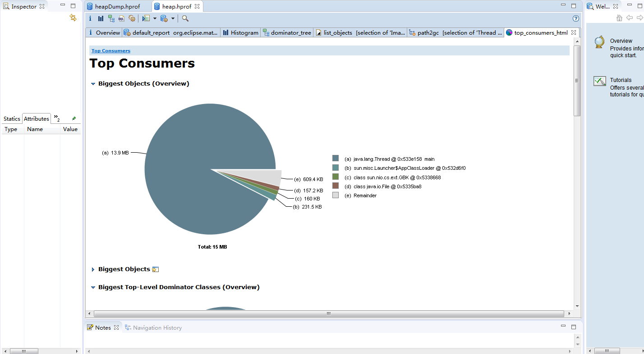Viewport: 644px width, 354px height.
Task: Click the Top Consumers breadcrumb link
Action: (111, 51)
